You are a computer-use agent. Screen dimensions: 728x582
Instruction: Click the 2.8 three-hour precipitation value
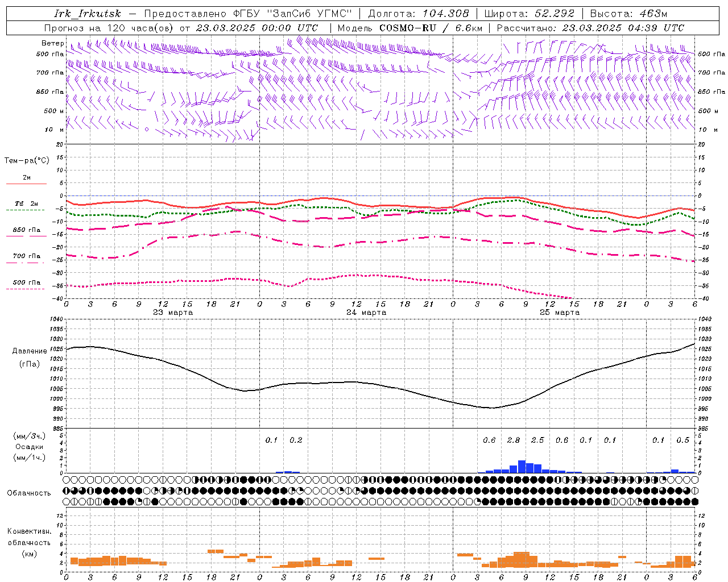click(x=514, y=440)
